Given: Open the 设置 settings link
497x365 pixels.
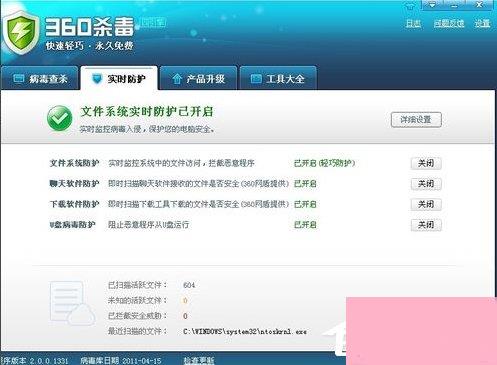Looking at the screenshot, I should click(482, 23).
